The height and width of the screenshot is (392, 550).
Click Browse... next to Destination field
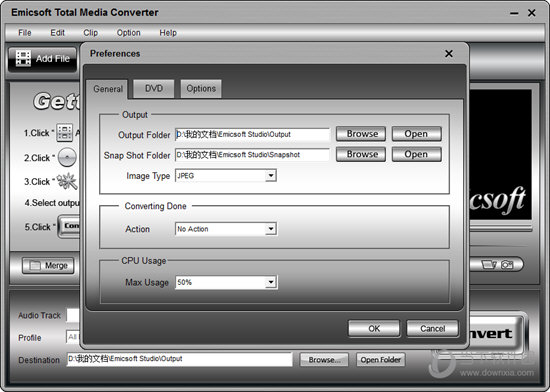(324, 360)
